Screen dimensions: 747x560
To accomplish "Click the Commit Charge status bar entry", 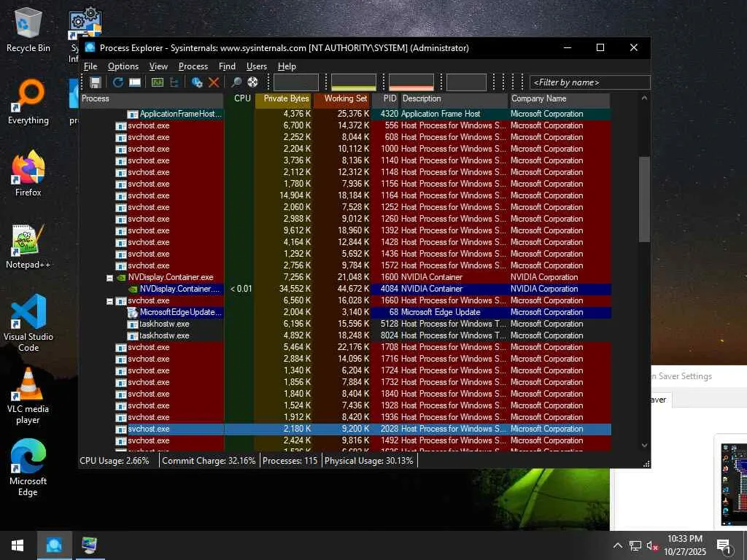I will click(209, 461).
